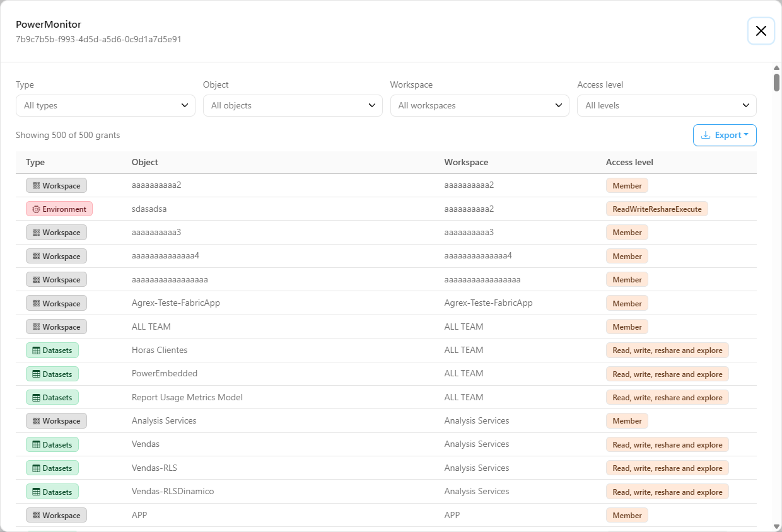Close the PowerMonitor dialog with the X icon

point(761,31)
